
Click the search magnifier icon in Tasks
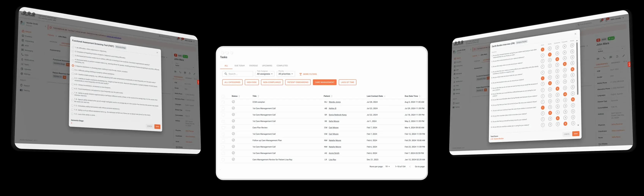click(226, 74)
